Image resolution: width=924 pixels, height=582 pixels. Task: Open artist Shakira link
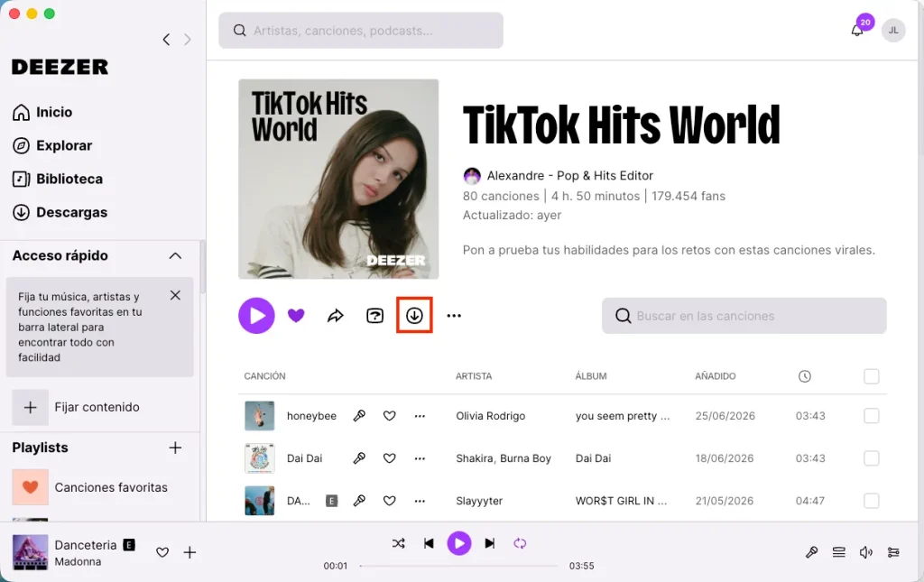475,458
